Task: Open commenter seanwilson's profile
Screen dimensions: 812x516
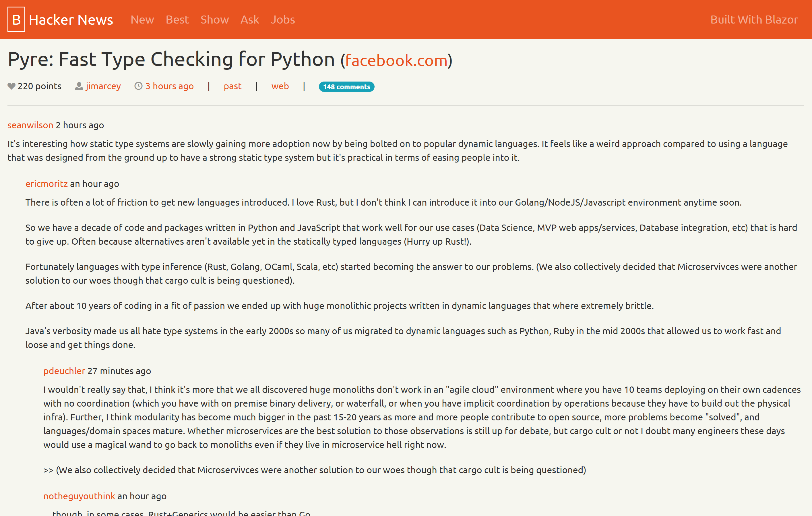Action: [x=30, y=125]
